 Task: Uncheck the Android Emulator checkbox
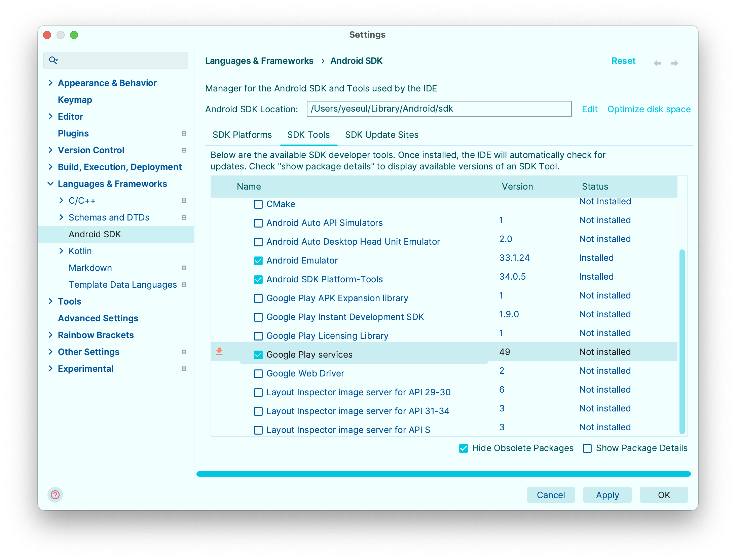(258, 261)
